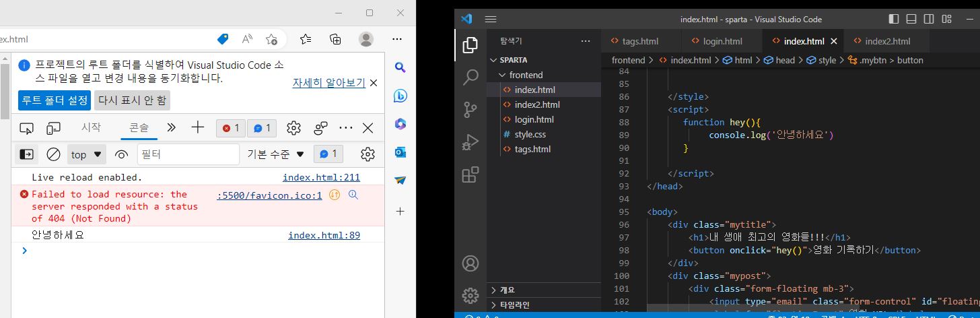The image size is (980, 318).
Task: Open the Explorer view in VS Code activity bar
Action: click(x=470, y=46)
